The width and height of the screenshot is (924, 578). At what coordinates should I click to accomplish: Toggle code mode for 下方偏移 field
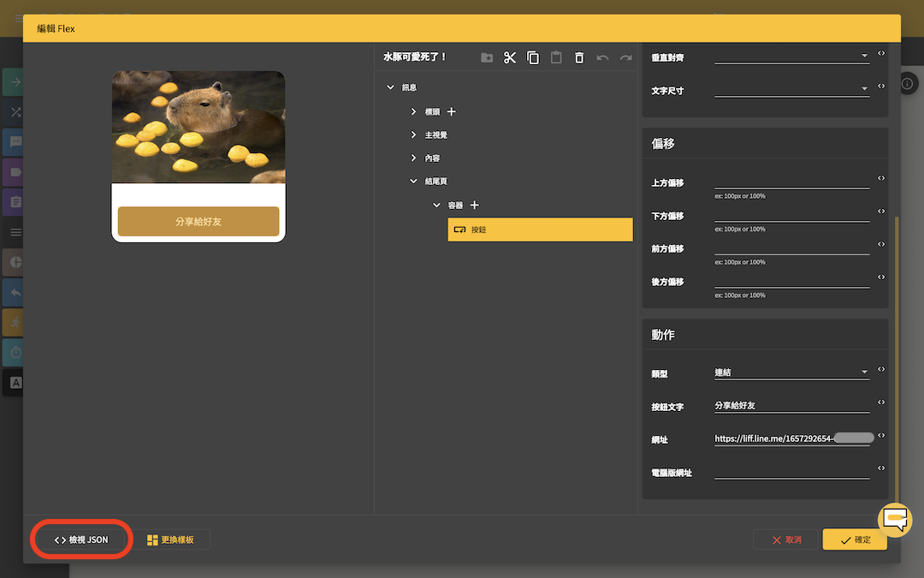click(881, 212)
